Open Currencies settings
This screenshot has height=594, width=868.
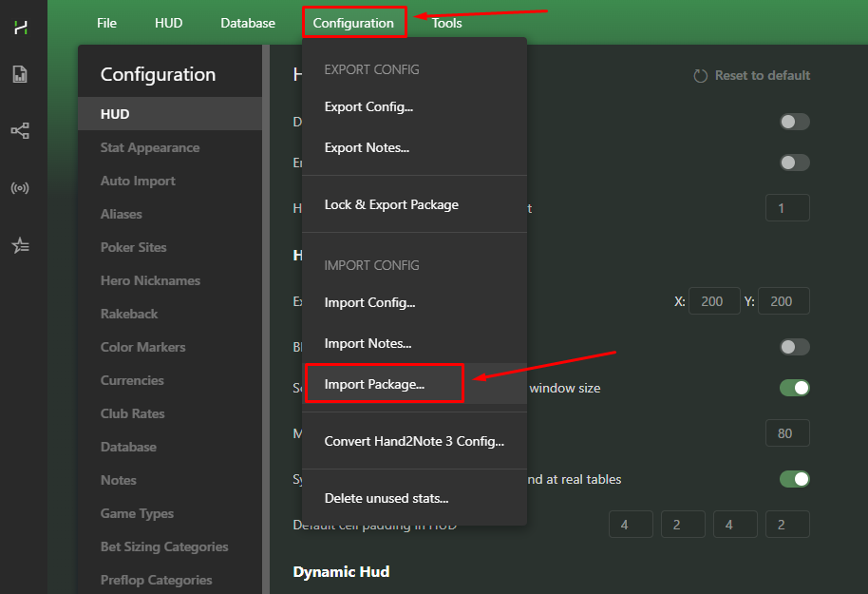click(x=170, y=380)
